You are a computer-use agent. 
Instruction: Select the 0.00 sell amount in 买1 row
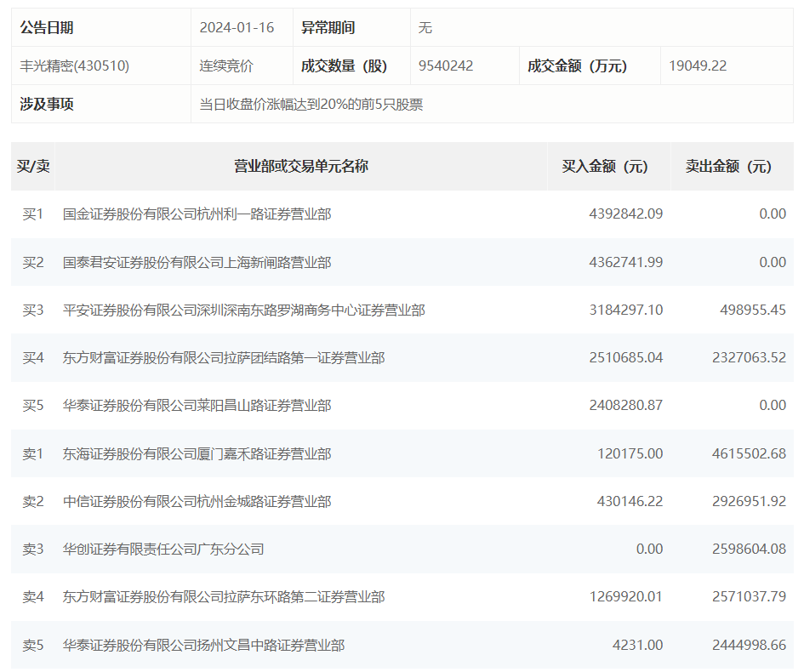(x=773, y=214)
